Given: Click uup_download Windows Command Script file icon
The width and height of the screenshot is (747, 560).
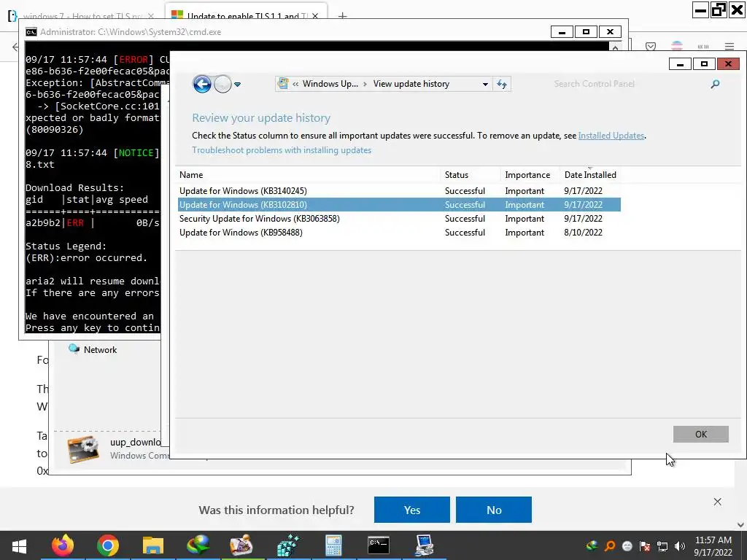Looking at the screenshot, I should [83, 448].
